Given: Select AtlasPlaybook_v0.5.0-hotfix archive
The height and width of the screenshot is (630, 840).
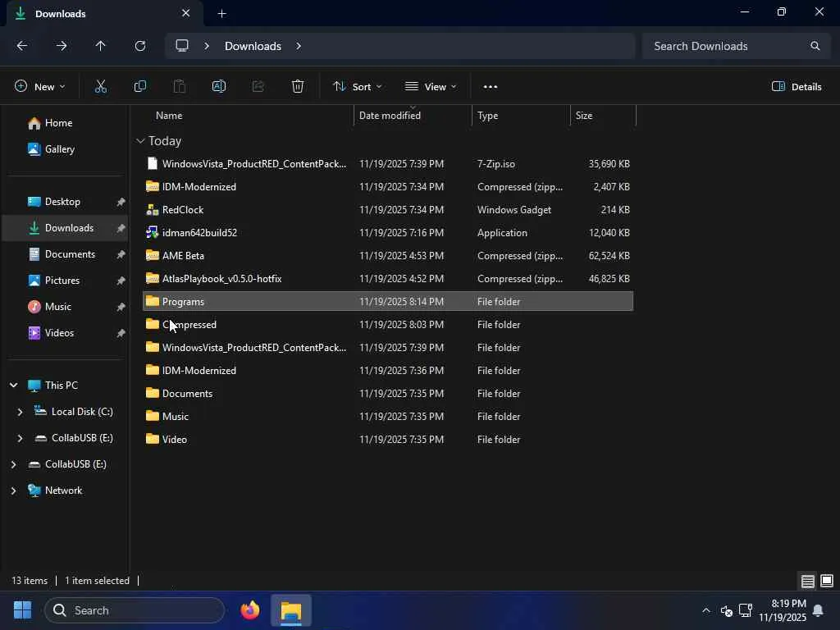Looking at the screenshot, I should click(x=388, y=279).
